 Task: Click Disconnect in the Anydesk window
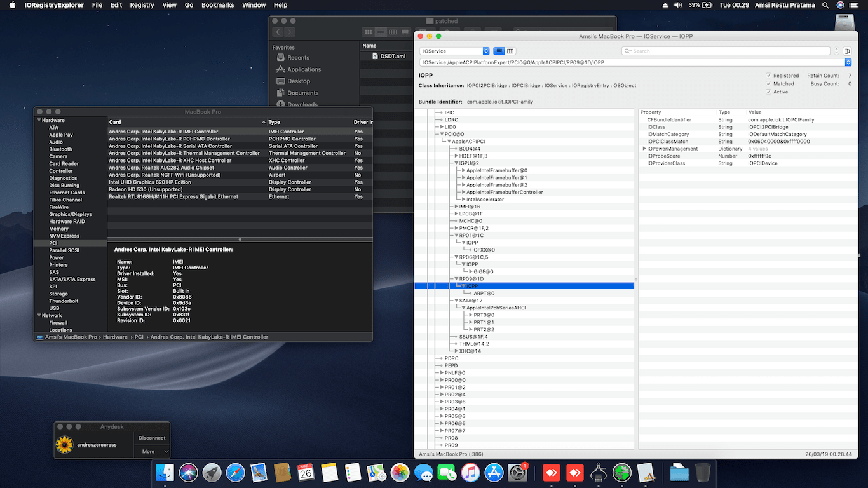pos(152,438)
